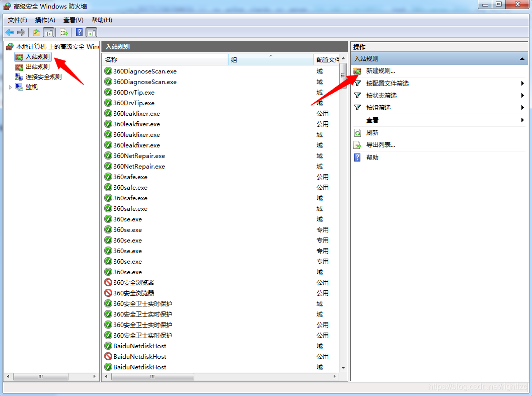Click 导出列表... action link

pos(381,145)
